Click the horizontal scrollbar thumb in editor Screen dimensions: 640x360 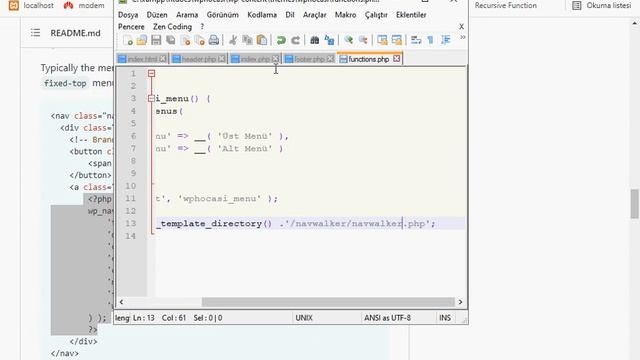(x=328, y=302)
